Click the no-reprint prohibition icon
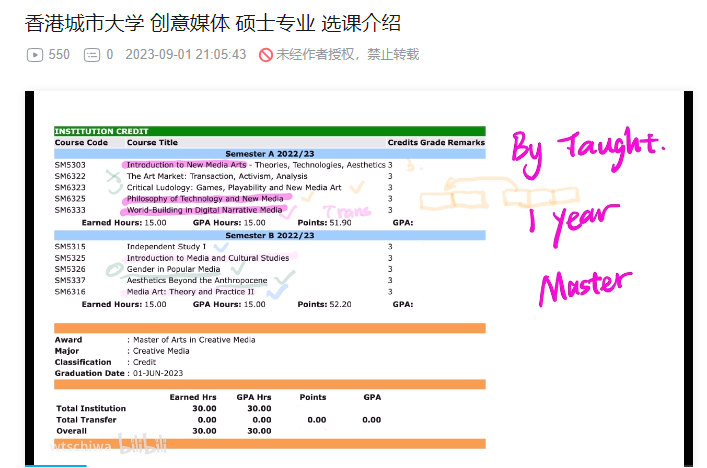Image resolution: width=707 pixels, height=468 pixels. 265,55
